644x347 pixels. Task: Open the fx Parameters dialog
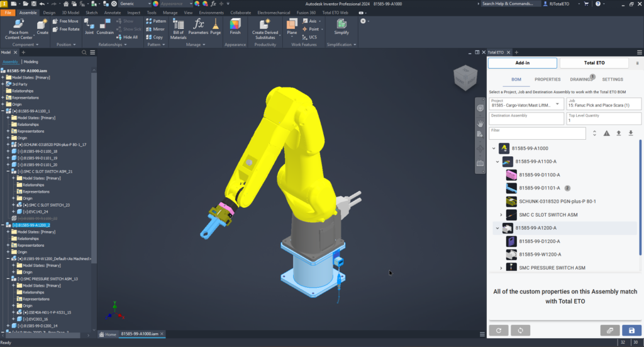[198, 26]
